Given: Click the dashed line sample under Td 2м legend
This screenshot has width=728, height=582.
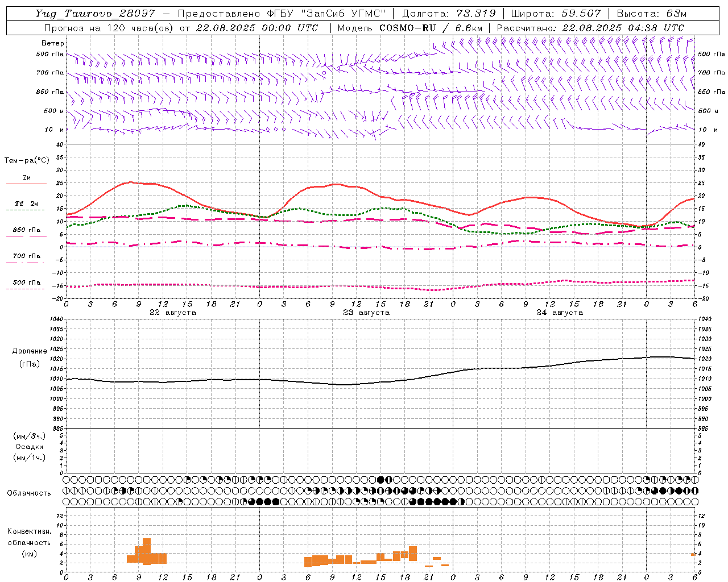Looking at the screenshot, I should tap(25, 210).
